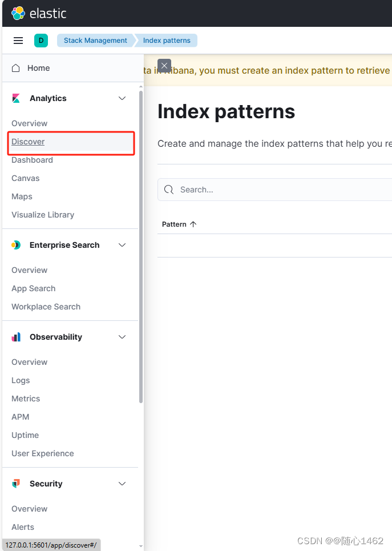Open Analytics Overview link
The width and height of the screenshot is (392, 551).
30,123
